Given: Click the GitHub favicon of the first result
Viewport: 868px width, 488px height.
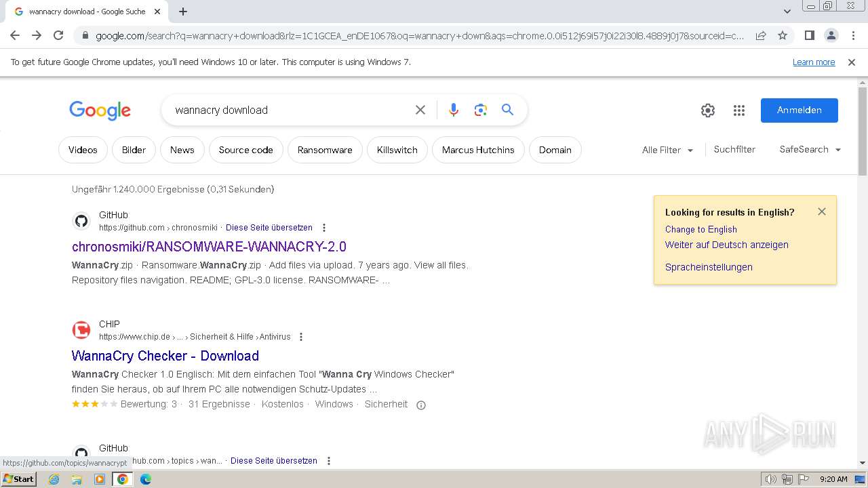Looking at the screenshot, I should point(81,221).
